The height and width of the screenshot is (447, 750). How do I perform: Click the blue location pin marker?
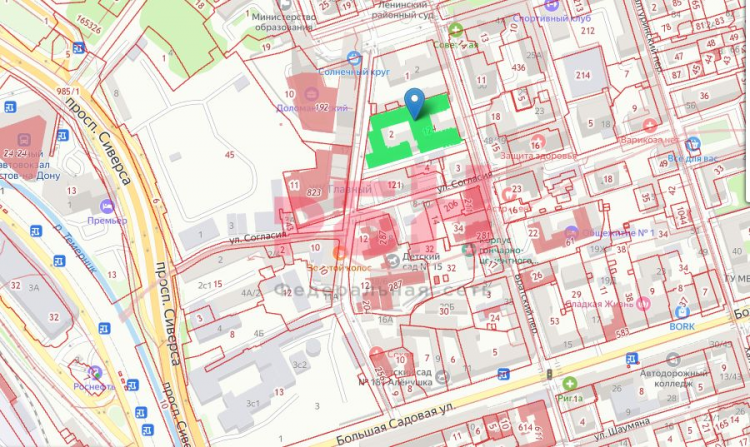[415, 102]
